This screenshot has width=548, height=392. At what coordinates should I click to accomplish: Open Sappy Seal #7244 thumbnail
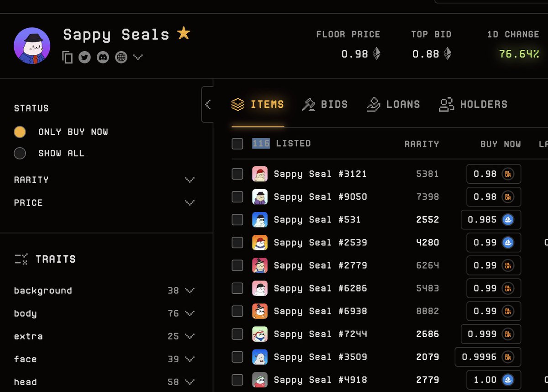pos(260,334)
